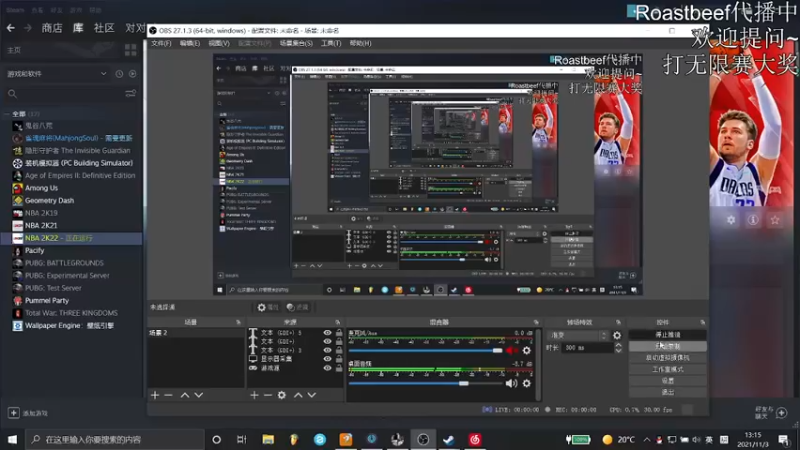Screen dimensions: 800x450
Task: Expand hidden system tray icons chevron
Action: point(646,439)
